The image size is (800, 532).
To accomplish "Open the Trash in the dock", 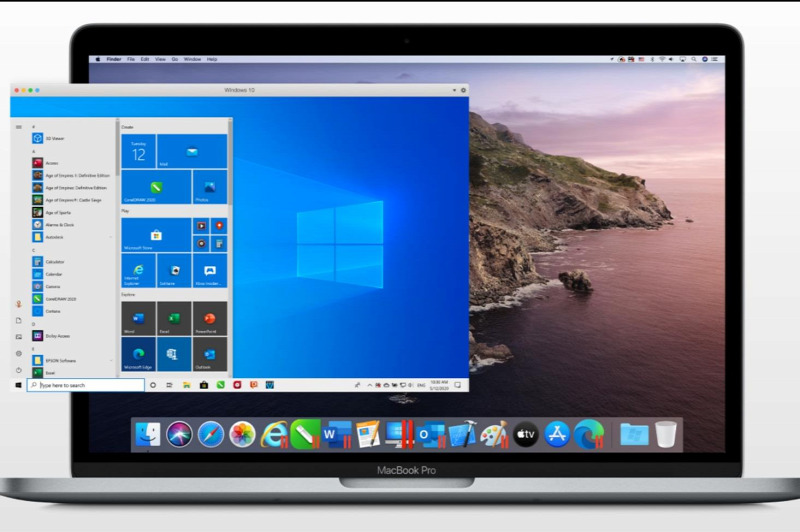I will [x=666, y=435].
